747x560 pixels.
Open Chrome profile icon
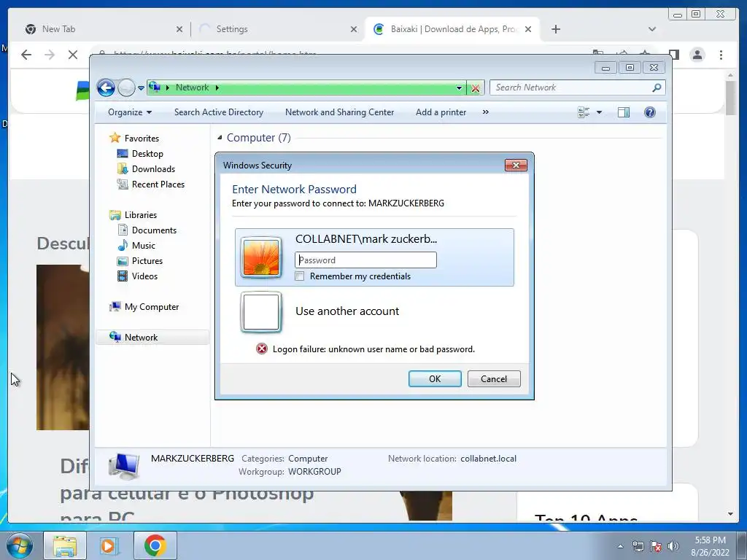[x=697, y=55]
